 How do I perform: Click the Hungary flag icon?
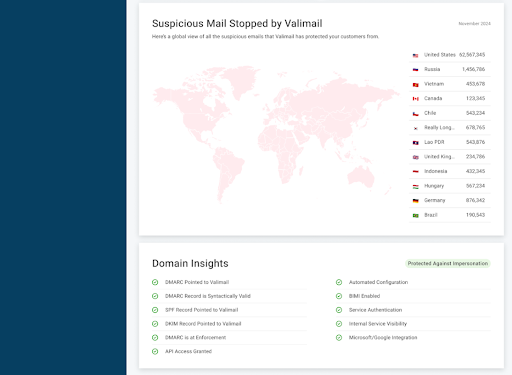415,186
